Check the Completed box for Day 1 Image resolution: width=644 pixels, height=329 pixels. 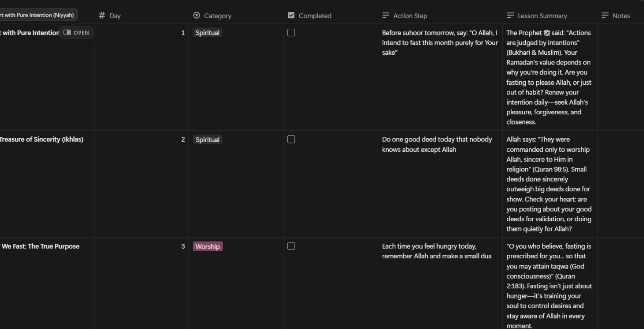pyautogui.click(x=291, y=33)
